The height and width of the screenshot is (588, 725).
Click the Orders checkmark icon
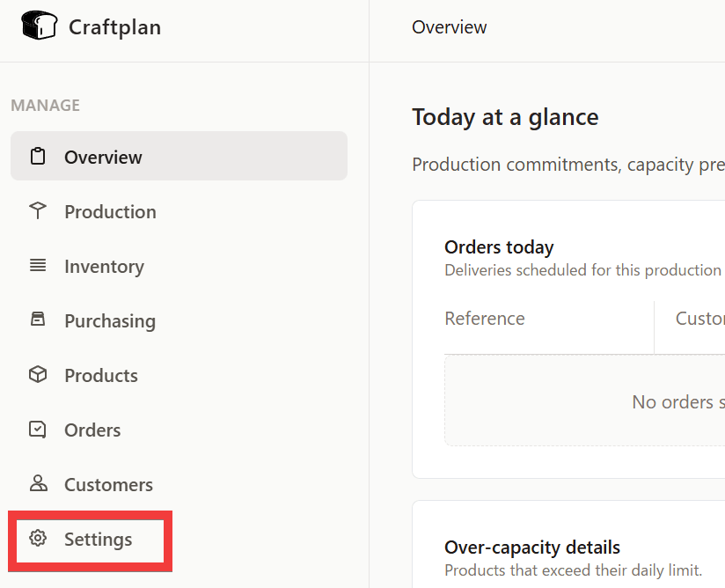38,430
